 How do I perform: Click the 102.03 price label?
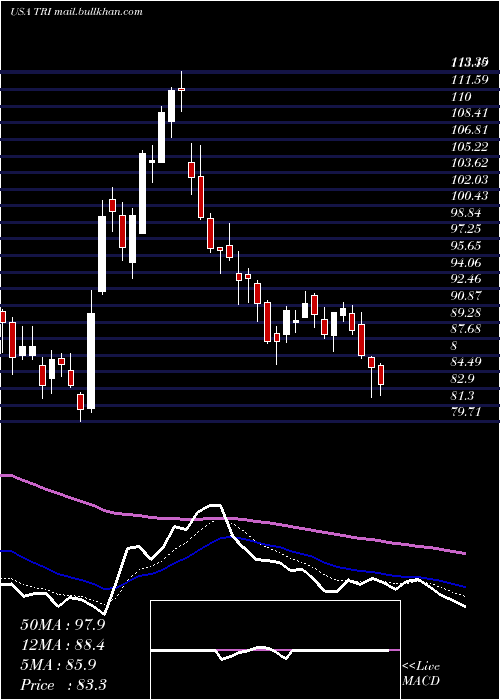(469, 179)
